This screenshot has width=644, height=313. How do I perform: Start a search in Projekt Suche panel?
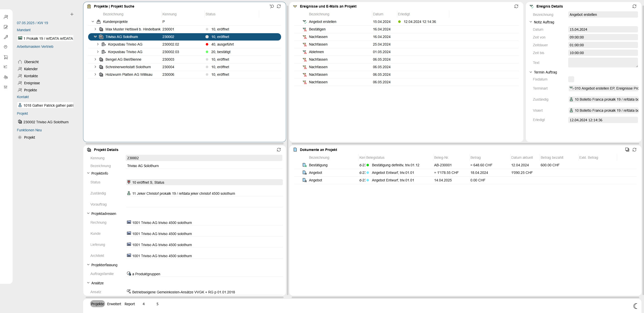tap(271, 6)
